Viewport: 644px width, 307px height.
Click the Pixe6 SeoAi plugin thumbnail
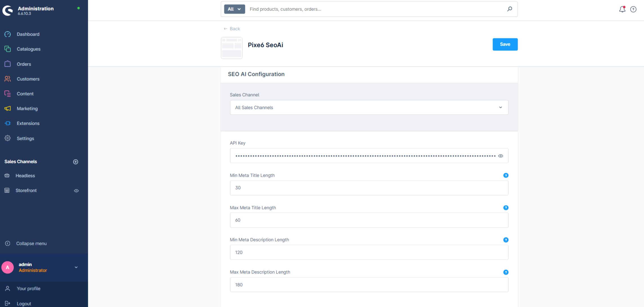(x=232, y=48)
